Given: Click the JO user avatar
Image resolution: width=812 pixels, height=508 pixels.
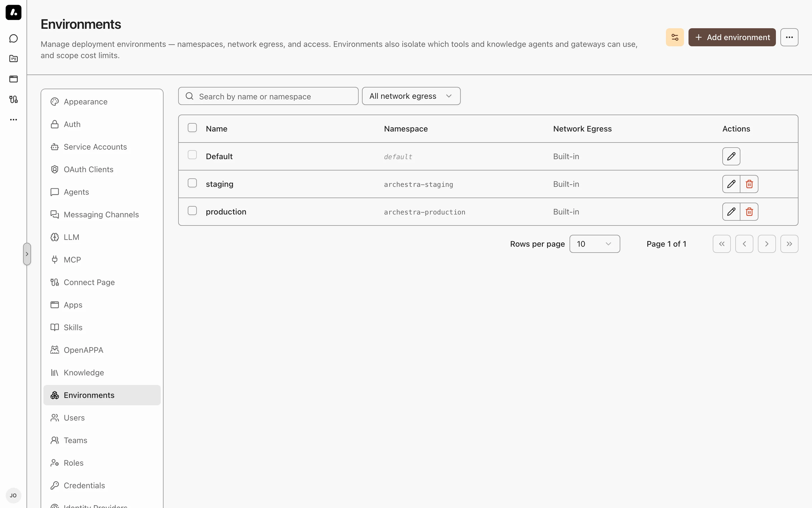Looking at the screenshot, I should (14, 496).
